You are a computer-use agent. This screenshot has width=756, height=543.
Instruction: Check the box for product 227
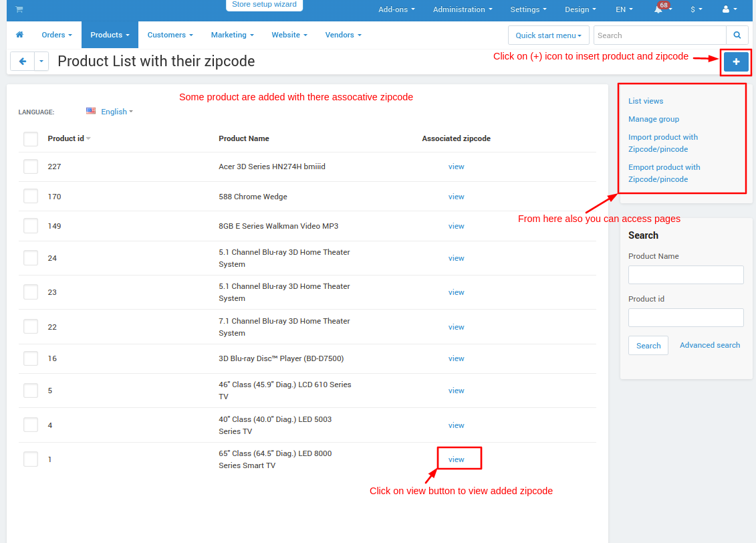pos(31,167)
